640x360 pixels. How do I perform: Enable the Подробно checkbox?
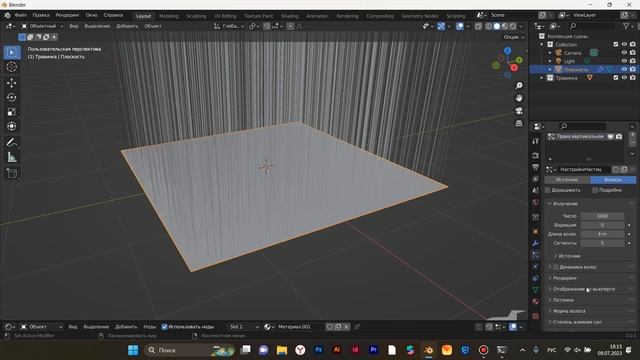point(595,190)
